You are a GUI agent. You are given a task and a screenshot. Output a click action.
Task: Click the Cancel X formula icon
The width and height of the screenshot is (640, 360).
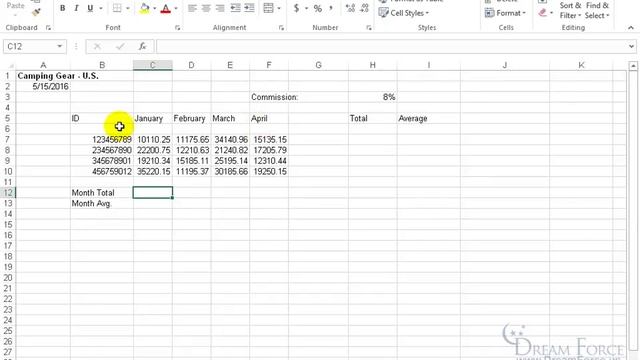pyautogui.click(x=97, y=47)
